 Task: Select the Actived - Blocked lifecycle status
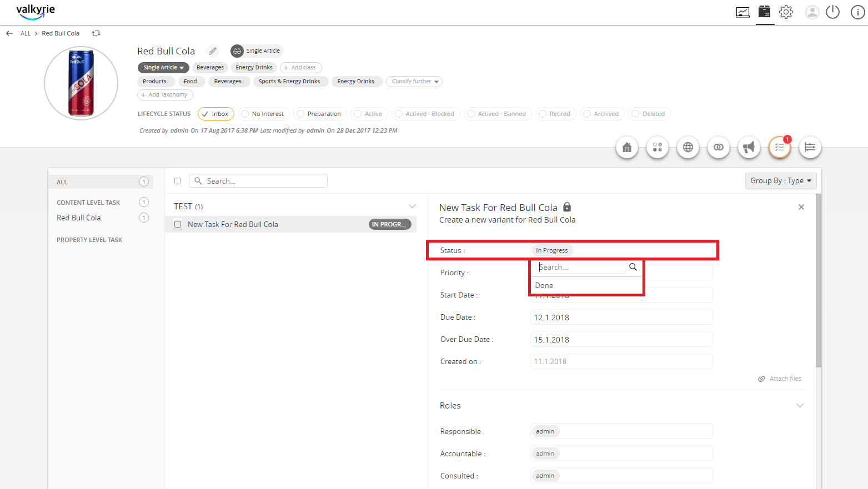425,114
